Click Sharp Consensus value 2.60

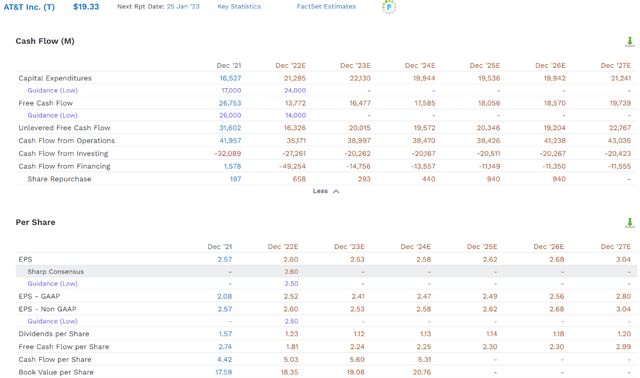291,271
